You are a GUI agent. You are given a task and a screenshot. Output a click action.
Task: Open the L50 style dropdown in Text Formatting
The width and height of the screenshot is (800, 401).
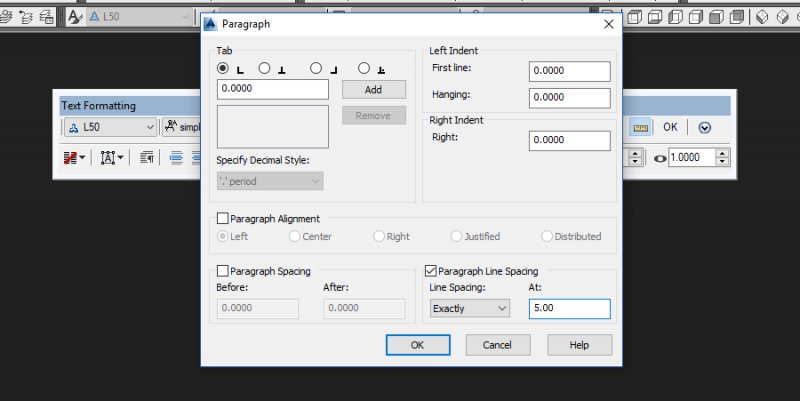tap(111, 127)
